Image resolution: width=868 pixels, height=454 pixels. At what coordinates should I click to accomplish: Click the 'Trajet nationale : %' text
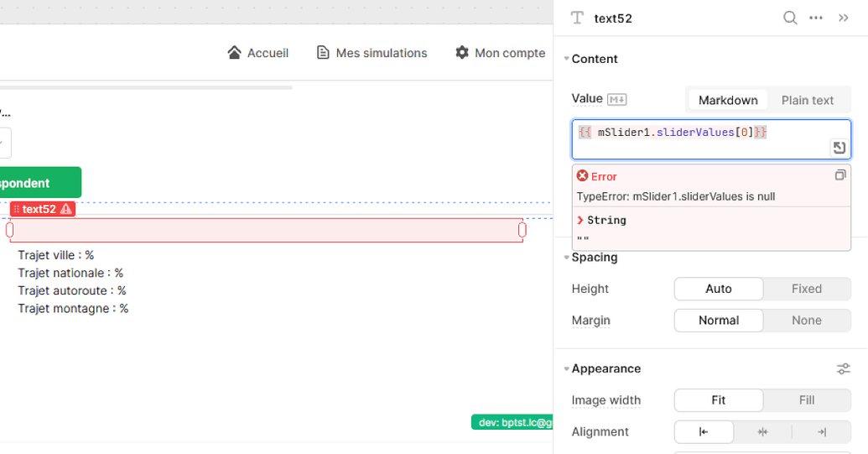(70, 273)
